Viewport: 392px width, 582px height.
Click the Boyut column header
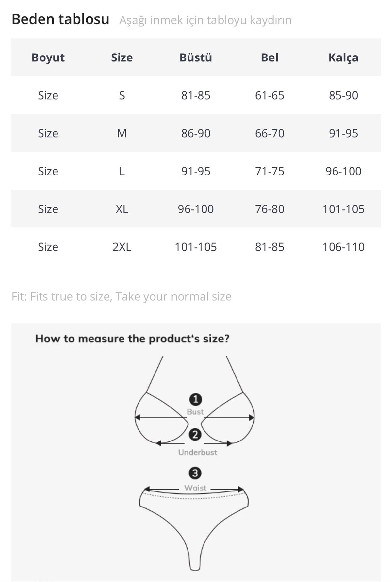tap(48, 58)
